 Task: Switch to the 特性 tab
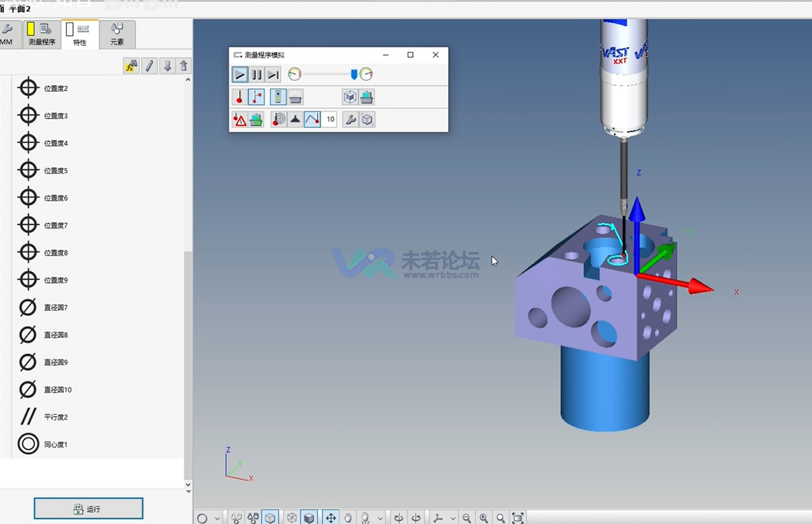pyautogui.click(x=79, y=34)
